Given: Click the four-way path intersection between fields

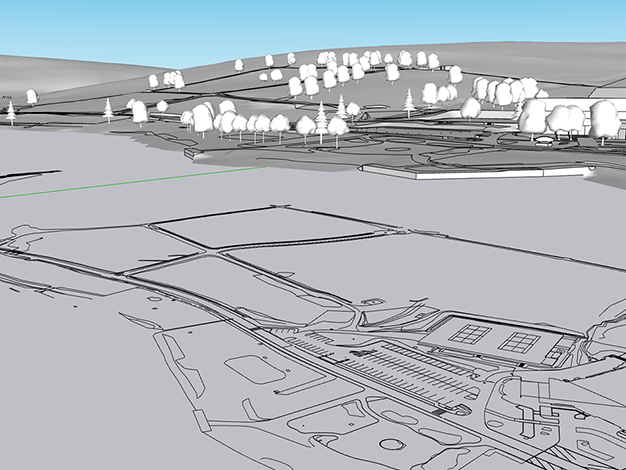Looking at the screenshot, I should pos(212,252).
